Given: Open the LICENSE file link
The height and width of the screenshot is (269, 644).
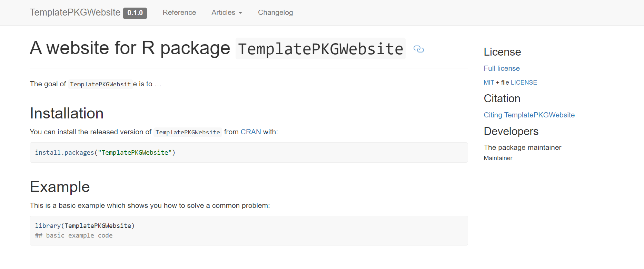Looking at the screenshot, I should coord(524,83).
